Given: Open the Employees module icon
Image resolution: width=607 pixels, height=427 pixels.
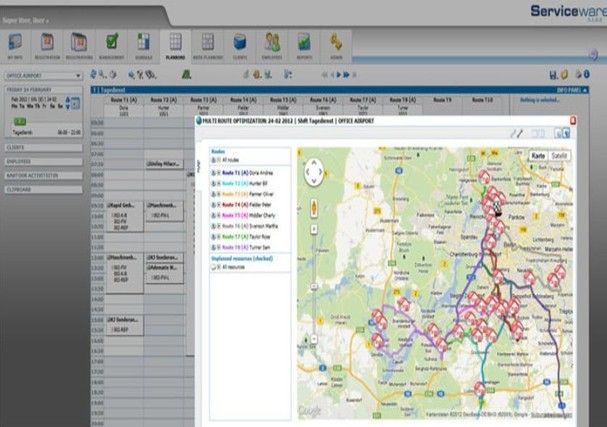Looking at the screenshot, I should pyautogui.click(x=272, y=44).
